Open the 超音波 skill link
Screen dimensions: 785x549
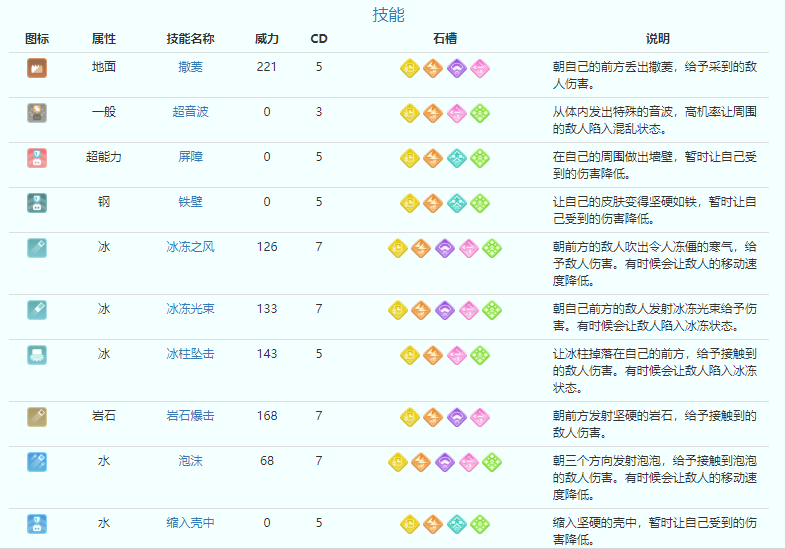[x=190, y=112]
